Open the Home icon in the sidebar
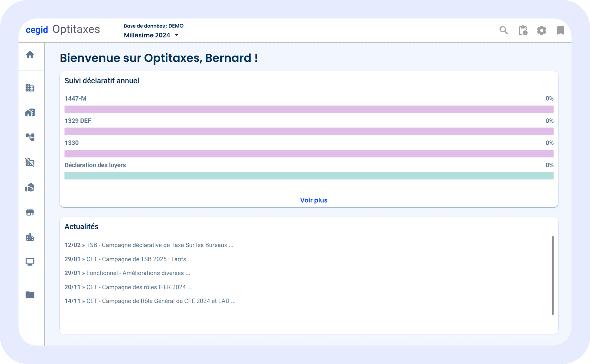 tap(30, 55)
